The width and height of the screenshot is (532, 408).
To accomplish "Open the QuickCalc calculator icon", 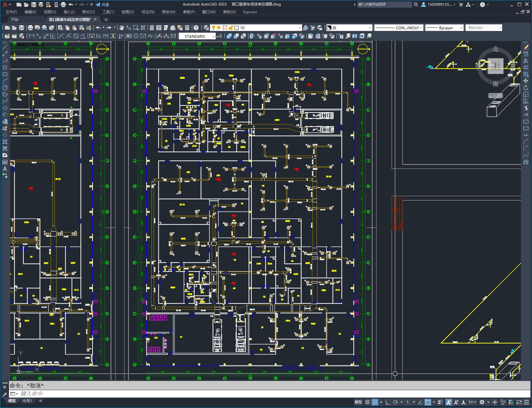I will (187, 28).
